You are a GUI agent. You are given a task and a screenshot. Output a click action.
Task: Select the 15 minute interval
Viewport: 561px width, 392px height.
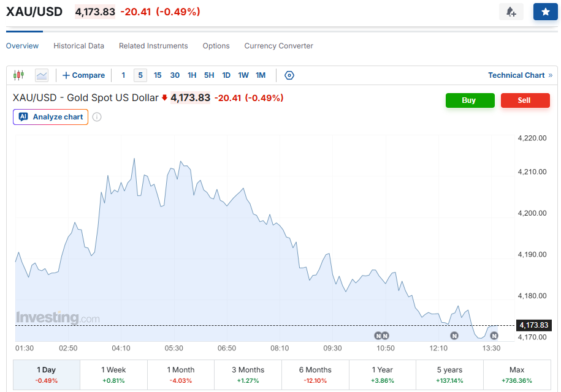[158, 75]
